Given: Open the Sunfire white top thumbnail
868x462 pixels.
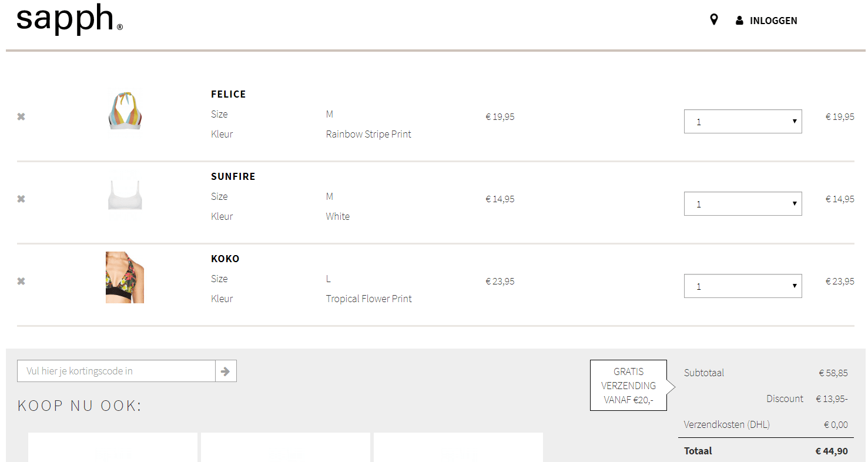Looking at the screenshot, I should coord(125,195).
